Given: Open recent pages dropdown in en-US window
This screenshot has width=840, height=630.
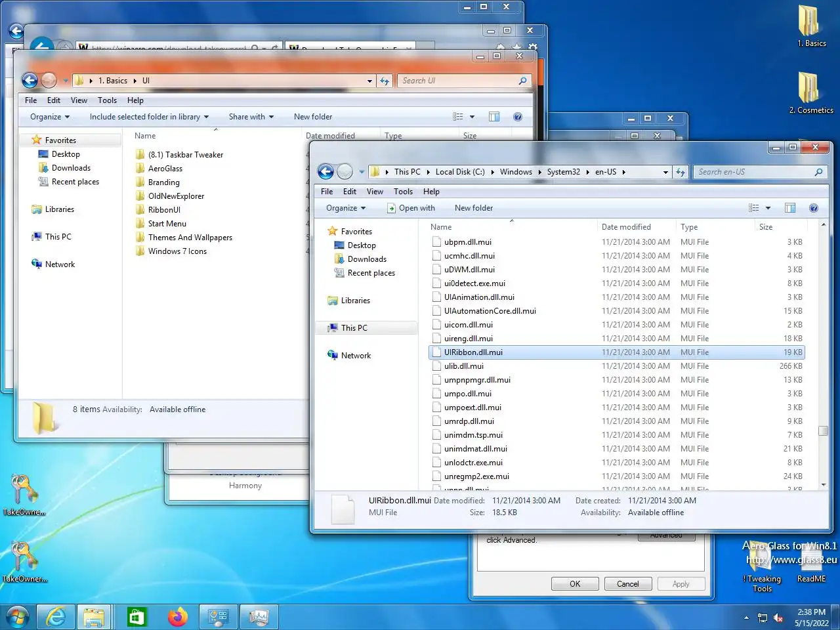Looking at the screenshot, I should click(361, 172).
